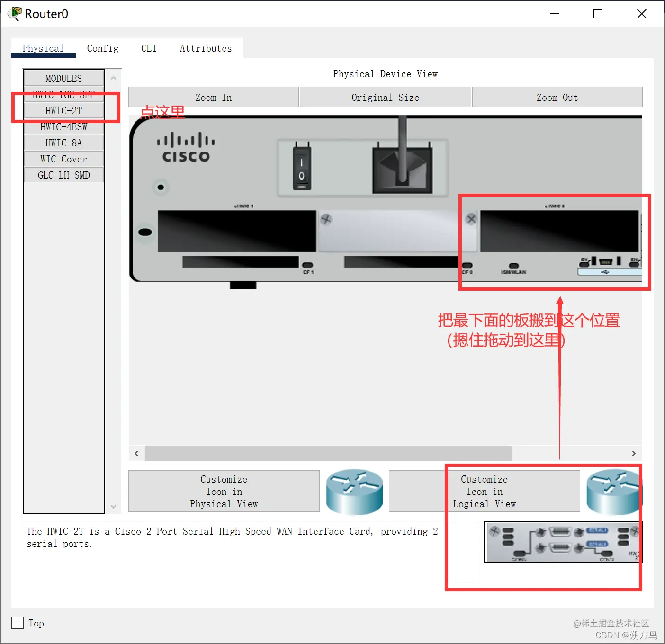Select the WIC-Cover module
This screenshot has height=644, width=665.
click(64, 159)
